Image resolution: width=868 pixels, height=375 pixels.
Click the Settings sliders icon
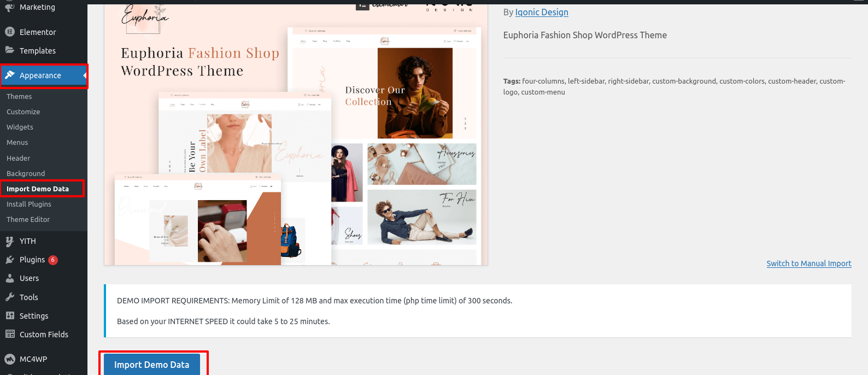point(10,315)
